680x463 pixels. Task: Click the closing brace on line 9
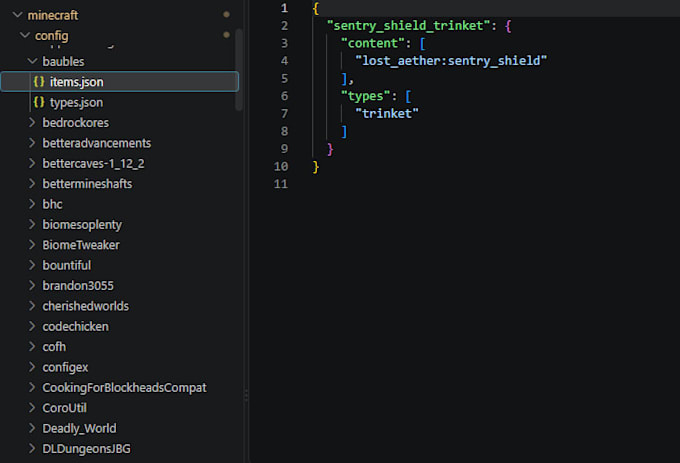click(x=330, y=149)
